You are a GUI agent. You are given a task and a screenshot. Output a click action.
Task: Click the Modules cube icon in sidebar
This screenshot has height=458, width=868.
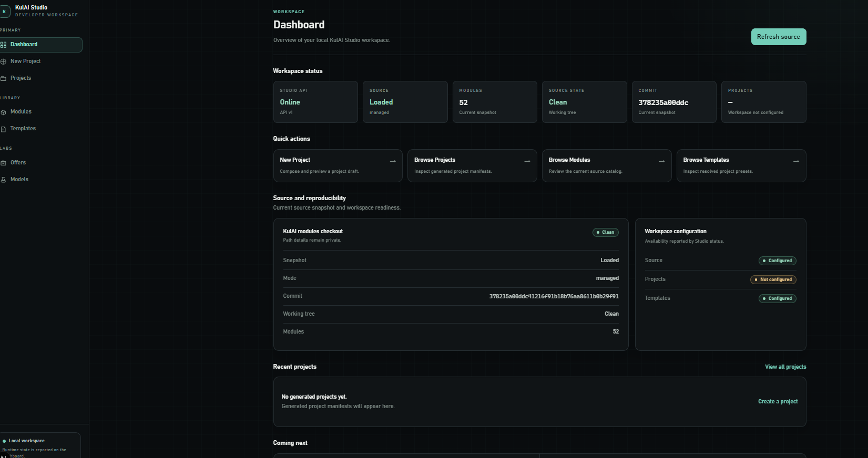3,112
